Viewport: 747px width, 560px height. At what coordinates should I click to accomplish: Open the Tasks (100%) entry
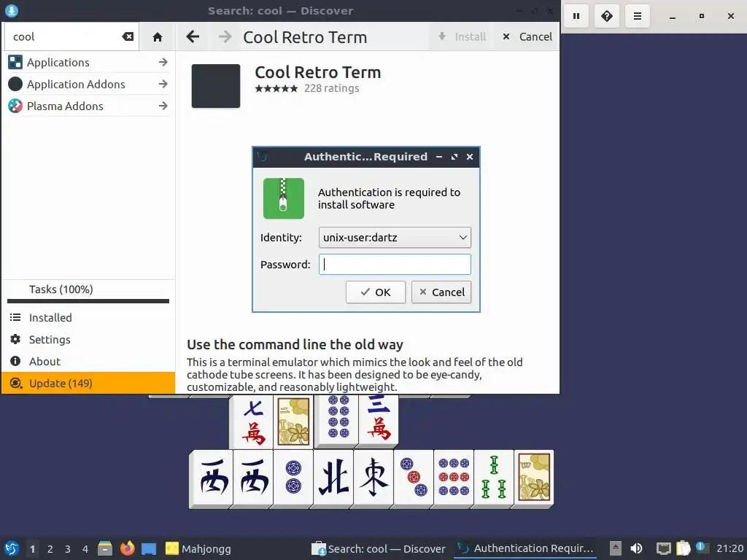pos(88,289)
